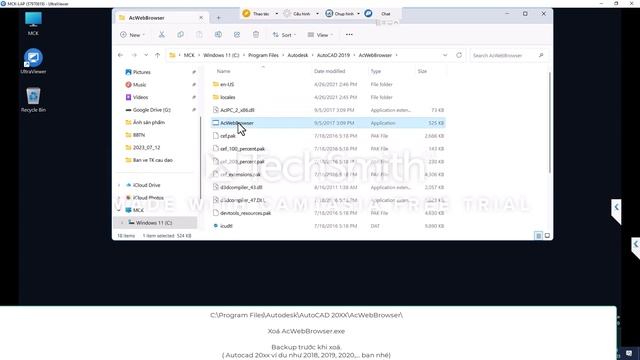Click the Copy icon in the toolbar
Viewport: 640px width, 360px height.
[180, 35]
